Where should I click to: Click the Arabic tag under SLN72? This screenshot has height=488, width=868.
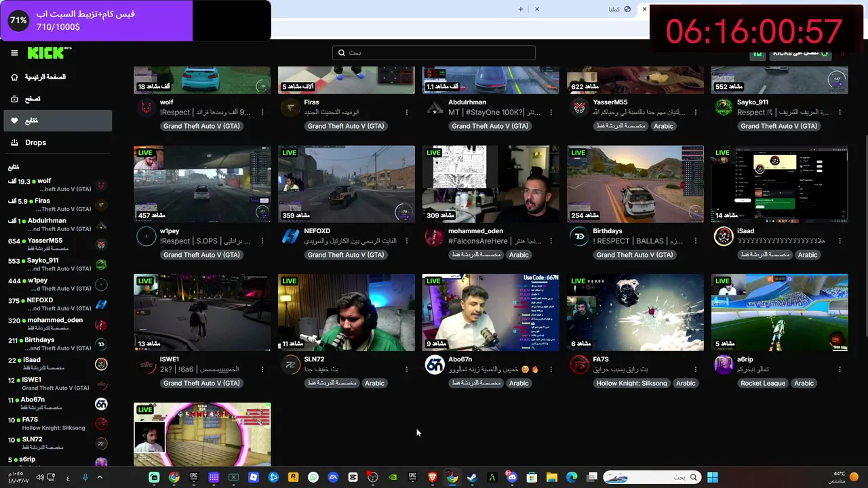[x=374, y=383]
